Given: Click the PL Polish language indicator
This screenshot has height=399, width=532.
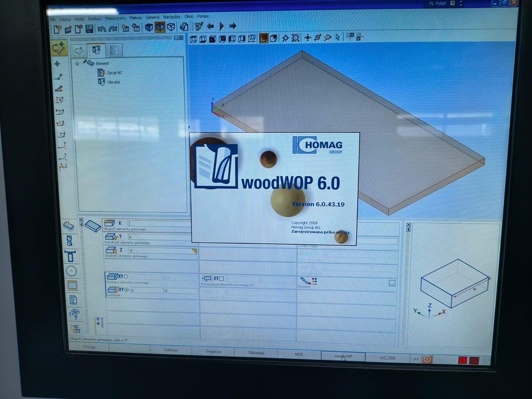Looking at the screenshot, I should click(438, 4).
